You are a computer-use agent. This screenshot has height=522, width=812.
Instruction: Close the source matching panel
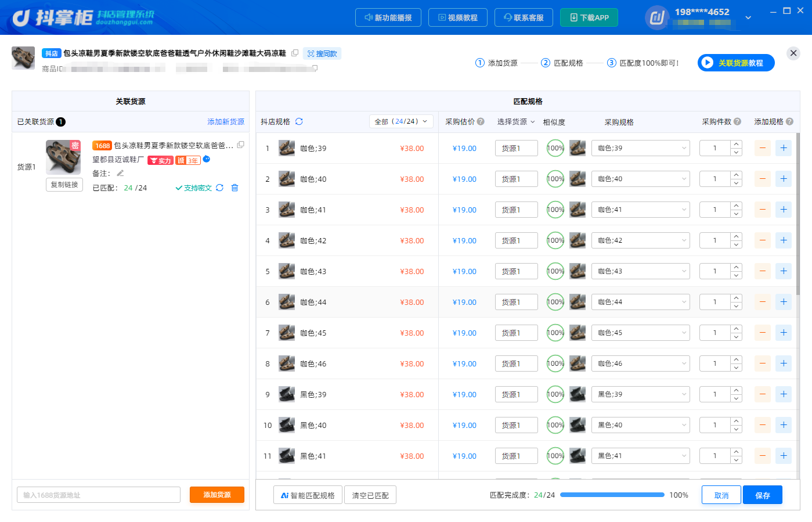[x=793, y=53]
